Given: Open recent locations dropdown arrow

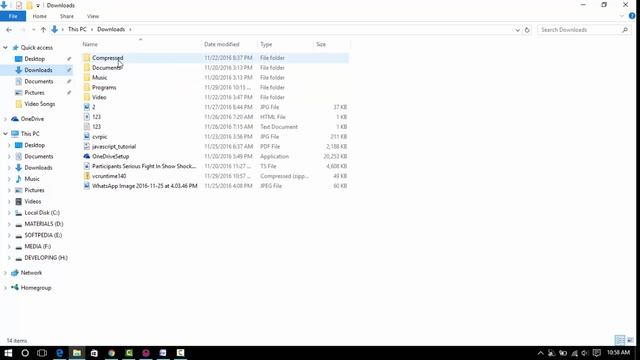Looking at the screenshot, I should tap(33, 30).
